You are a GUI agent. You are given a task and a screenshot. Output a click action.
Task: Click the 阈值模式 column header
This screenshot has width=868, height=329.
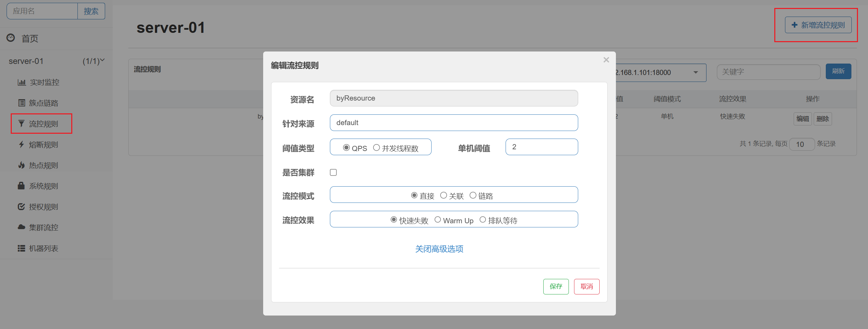coord(667,99)
